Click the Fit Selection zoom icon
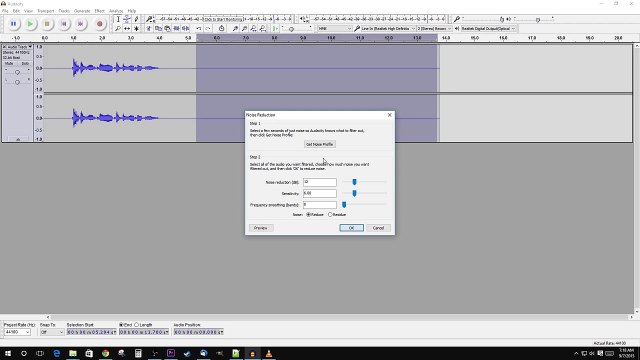Screen dimensions: 640x360 pos(253,29)
